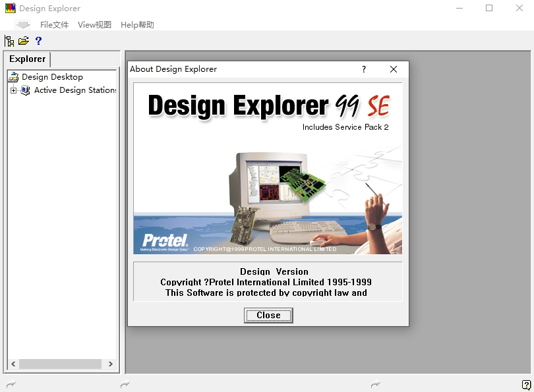Select the Explorer tab
Viewport: 534px width, 392px height.
(x=27, y=59)
